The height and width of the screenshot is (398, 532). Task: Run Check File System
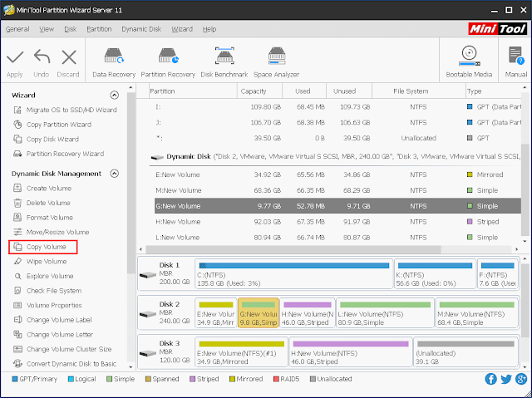tap(48, 291)
